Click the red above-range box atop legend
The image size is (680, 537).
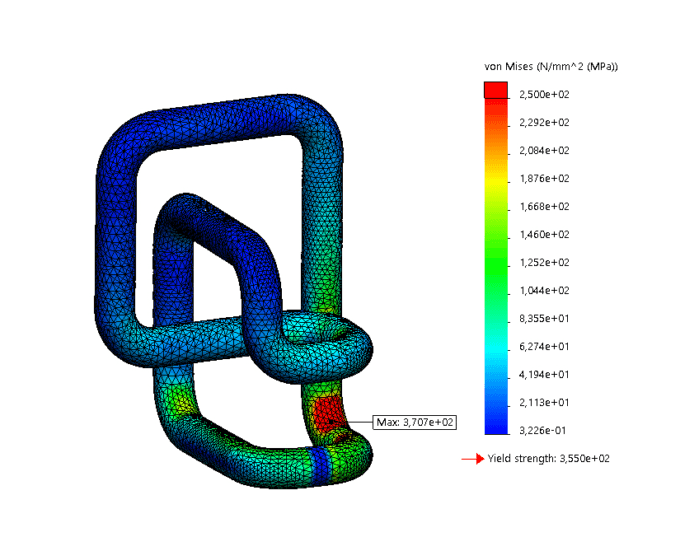point(496,90)
